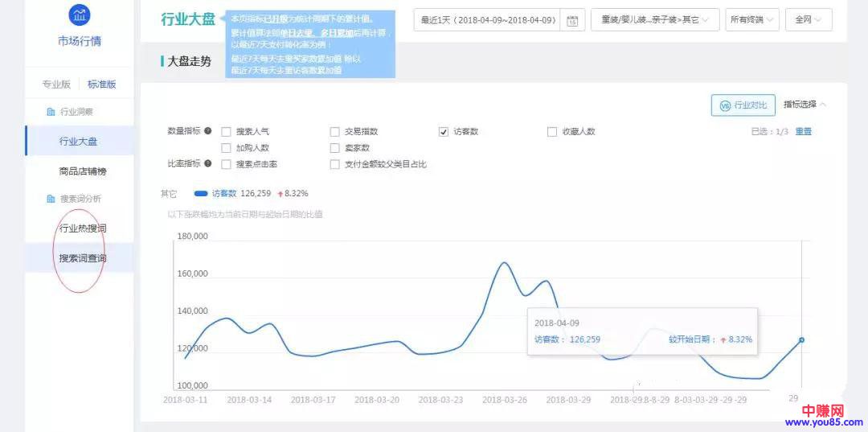Click the VS icon in 行业对比
Image resolution: width=868 pixels, height=432 pixels.
724,105
